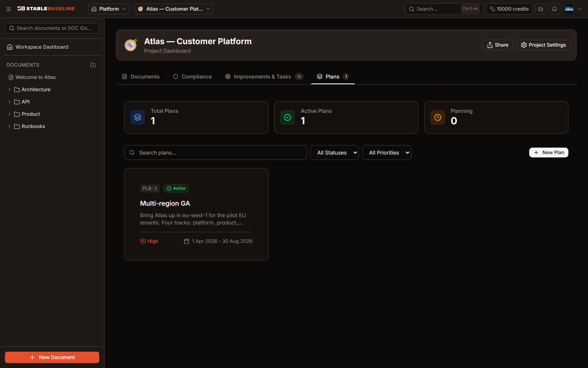Click the Active status badge
This screenshot has height=368, width=588.
(x=176, y=188)
